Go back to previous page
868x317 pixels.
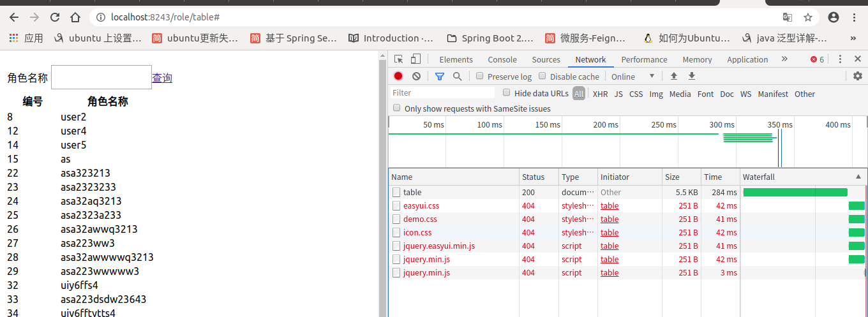(x=14, y=17)
